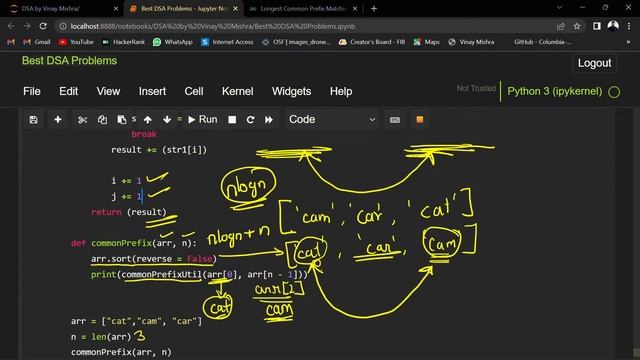Bookmark this page with the star icon
Viewport: 640px width, 360px height.
tap(577, 26)
